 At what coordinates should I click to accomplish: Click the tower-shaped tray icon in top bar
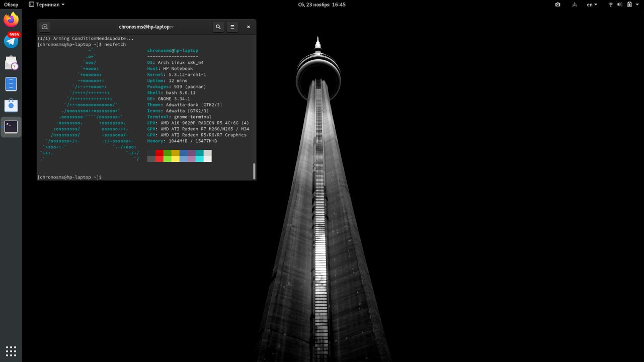pos(574,5)
